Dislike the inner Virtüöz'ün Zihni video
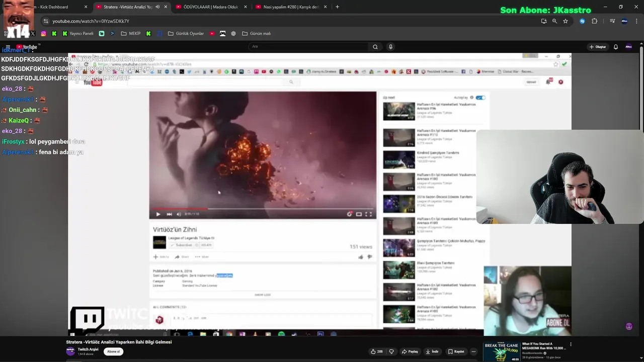 pos(370,257)
